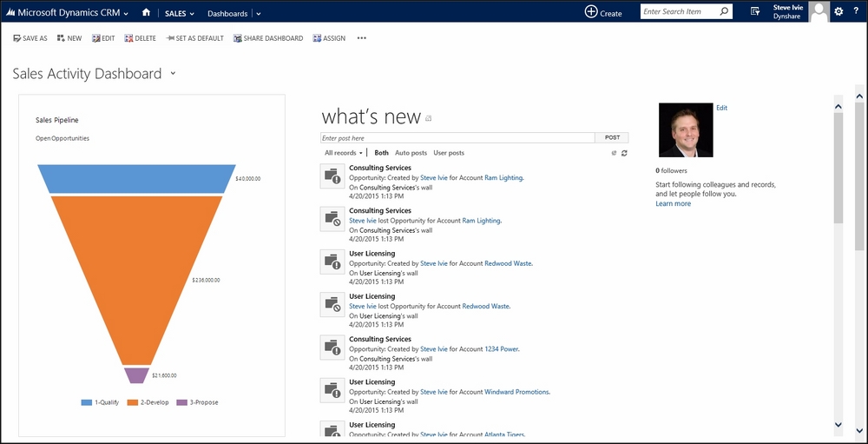Select the Both posts tab
The height and width of the screenshot is (444, 868).
pos(381,153)
